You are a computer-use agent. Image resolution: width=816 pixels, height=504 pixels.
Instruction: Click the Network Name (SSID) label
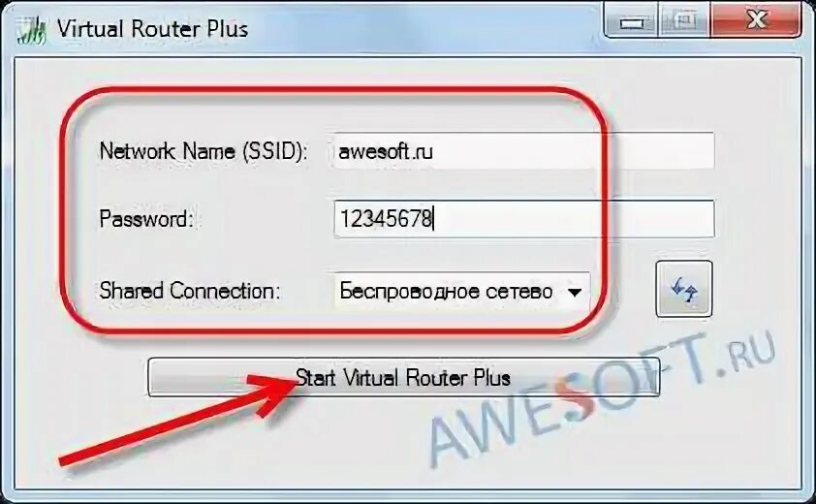(x=204, y=151)
